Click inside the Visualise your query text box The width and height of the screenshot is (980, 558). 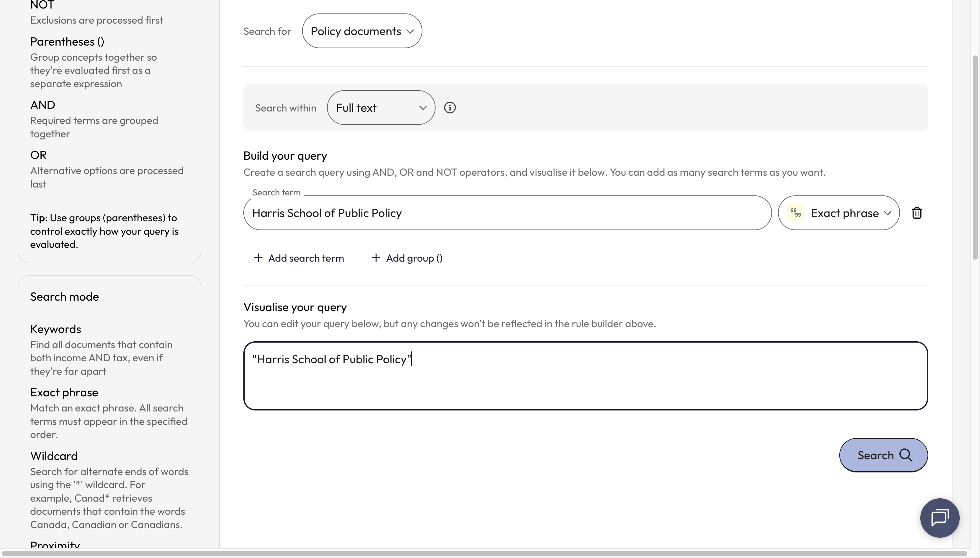586,376
